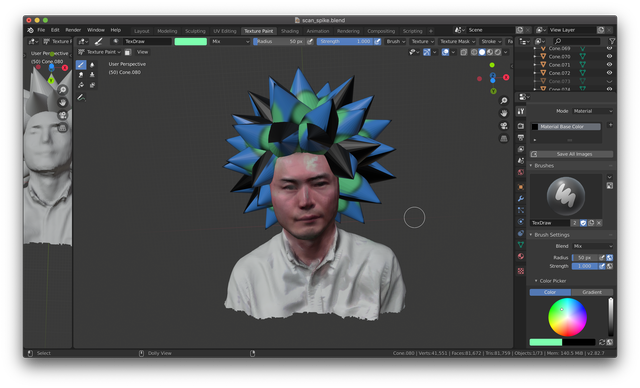Click main viewport zoom magnifier icon
The width and height of the screenshot is (640, 388).
coord(504,100)
